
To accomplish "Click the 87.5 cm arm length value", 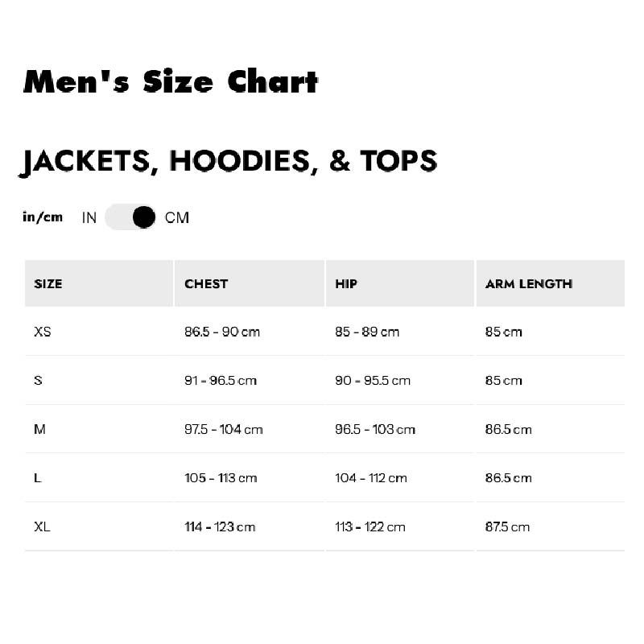I will pos(507,526).
